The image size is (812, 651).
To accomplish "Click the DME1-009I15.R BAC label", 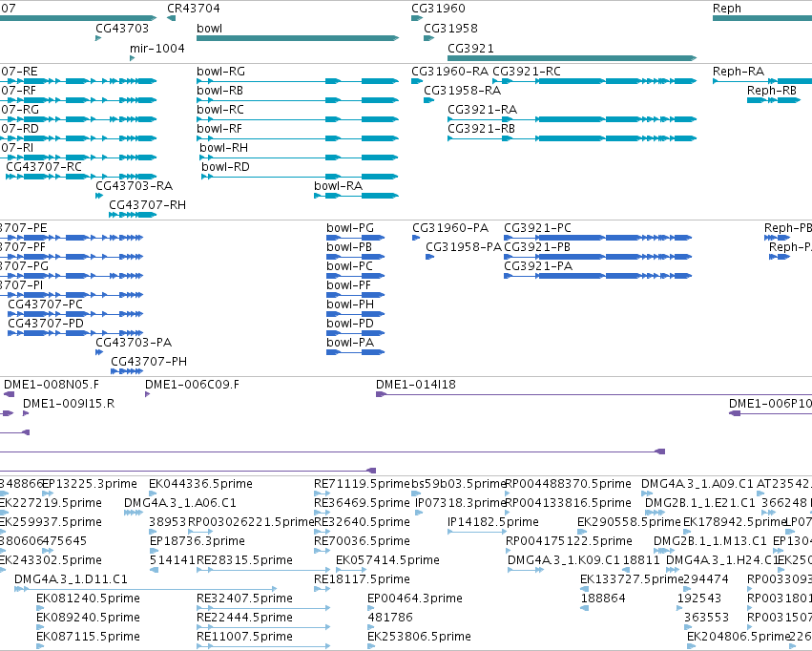I will [x=69, y=404].
